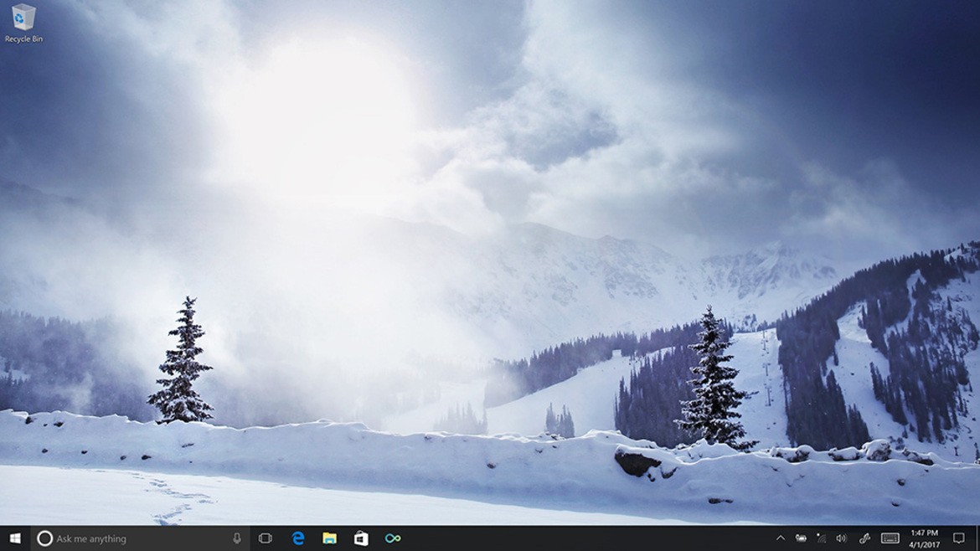Launch Microsoft Edge from the taskbar
980x551 pixels.
tap(297, 538)
